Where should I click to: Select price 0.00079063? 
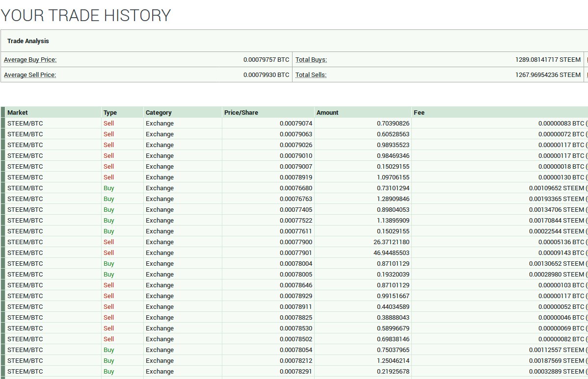296,134
